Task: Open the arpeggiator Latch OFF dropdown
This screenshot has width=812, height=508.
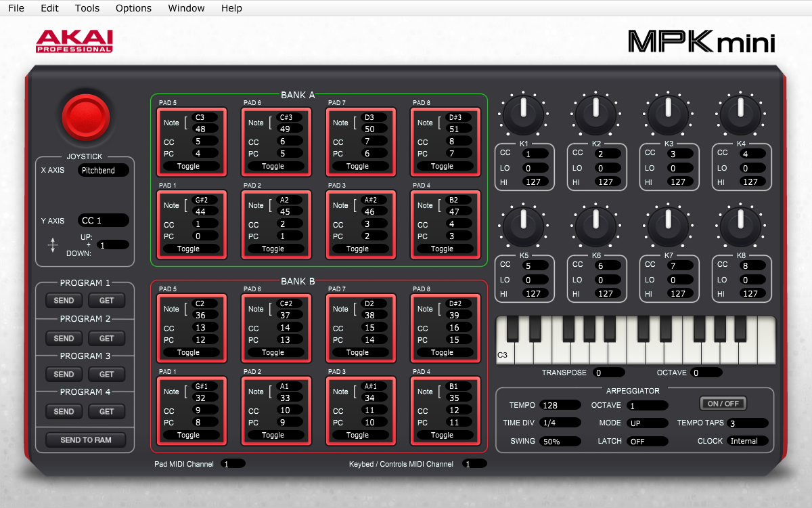Action: (x=648, y=441)
